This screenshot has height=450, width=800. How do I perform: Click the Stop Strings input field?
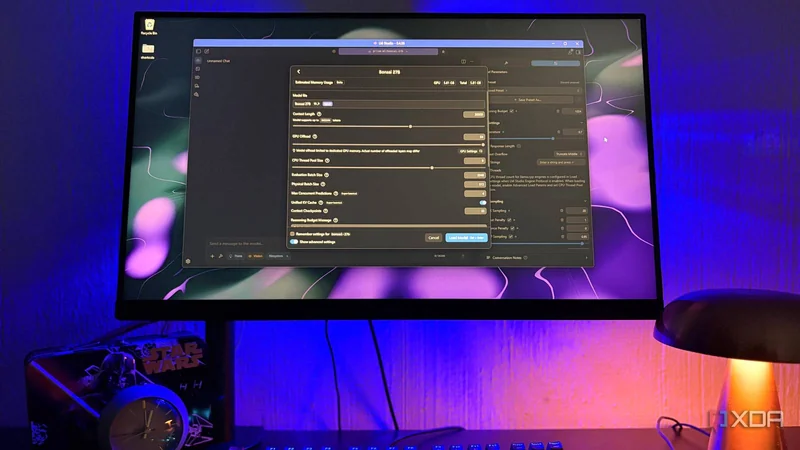561,162
